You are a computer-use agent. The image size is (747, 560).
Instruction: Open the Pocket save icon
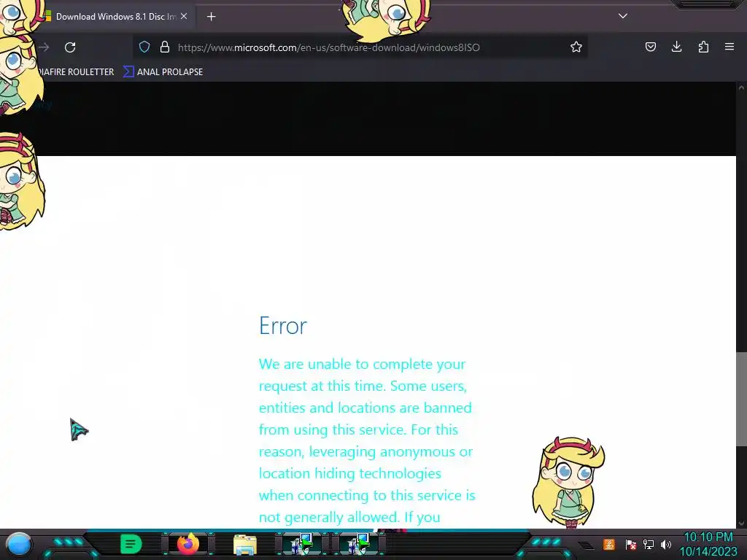650,47
